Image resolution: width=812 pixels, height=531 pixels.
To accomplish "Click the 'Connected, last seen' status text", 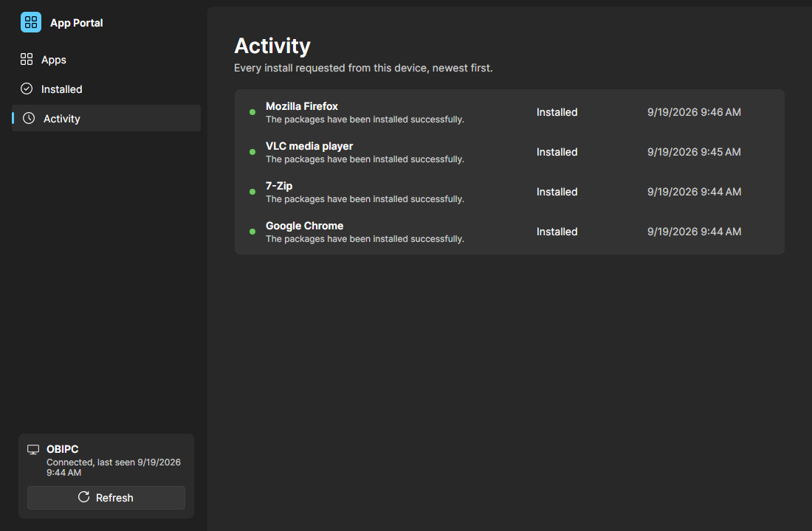I will point(114,468).
